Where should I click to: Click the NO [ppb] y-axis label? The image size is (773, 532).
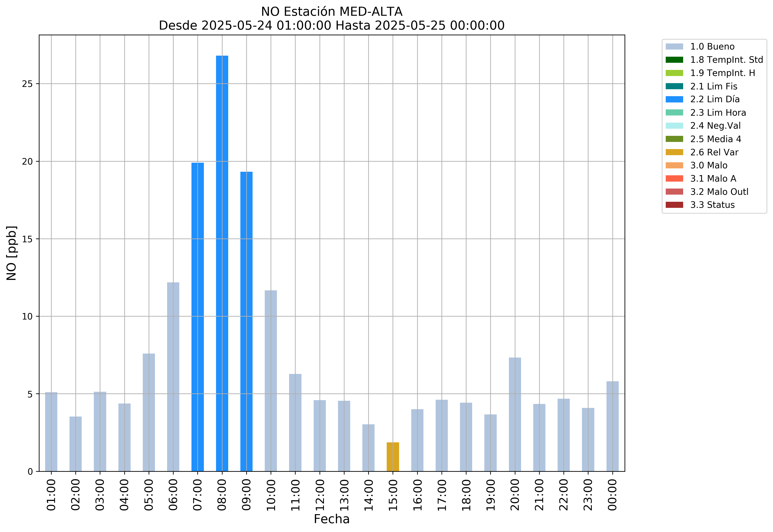point(11,253)
